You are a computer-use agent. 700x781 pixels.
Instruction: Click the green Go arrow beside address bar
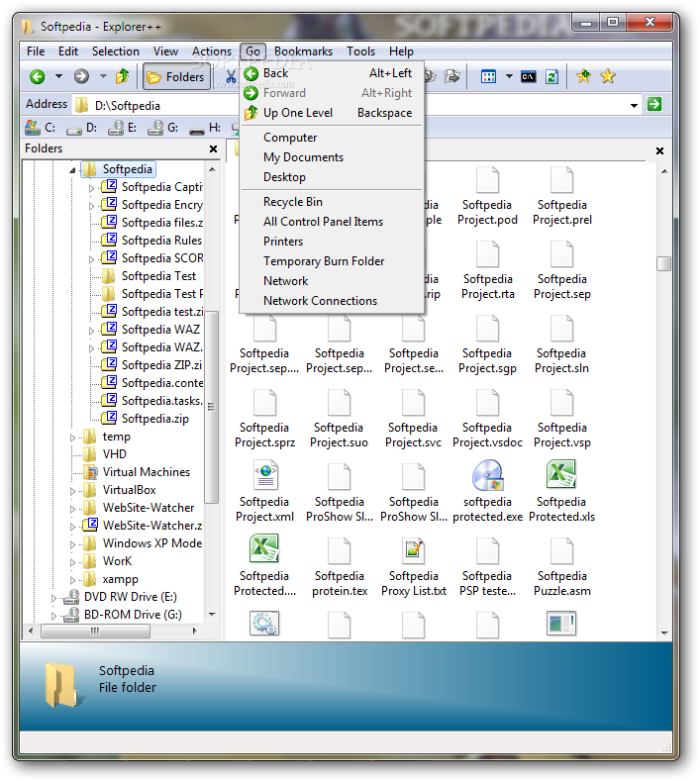(654, 104)
